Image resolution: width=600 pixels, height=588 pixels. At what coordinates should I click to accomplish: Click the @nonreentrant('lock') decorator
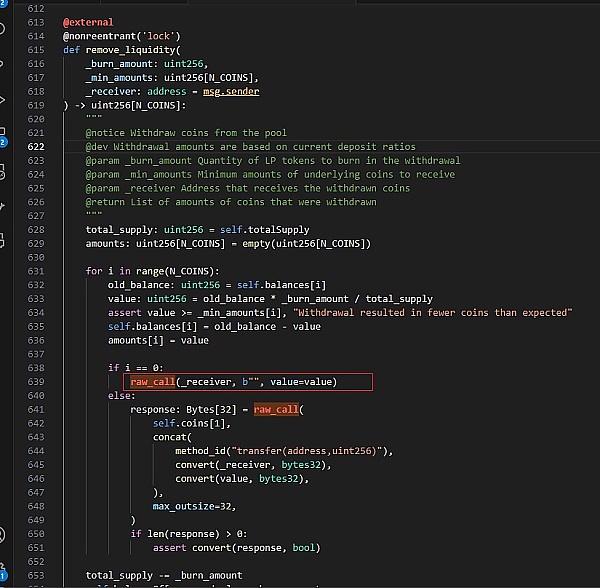coord(122,36)
